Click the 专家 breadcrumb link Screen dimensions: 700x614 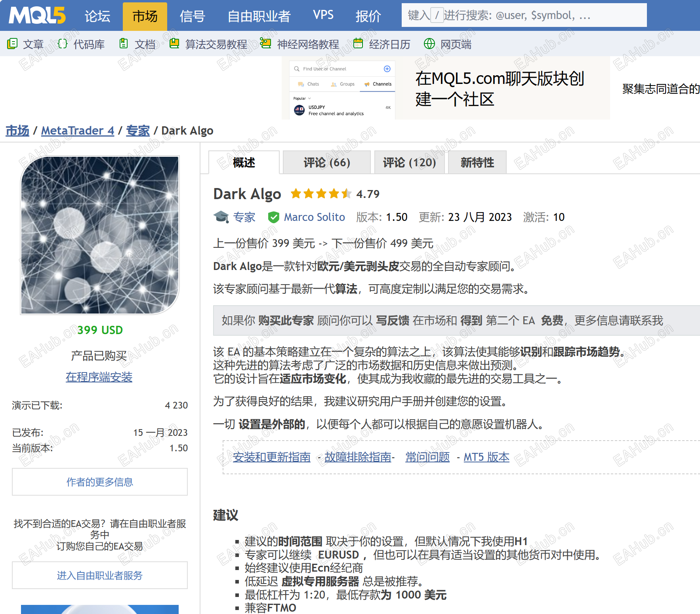138,130
